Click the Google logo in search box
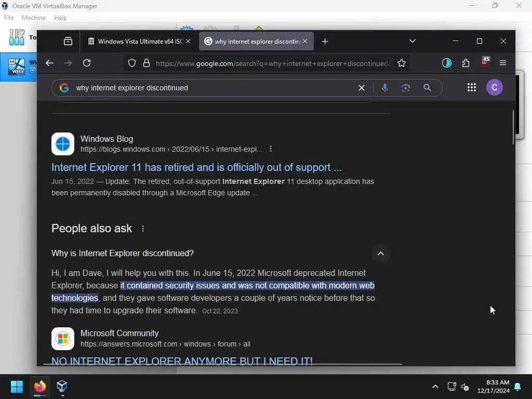 (64, 88)
